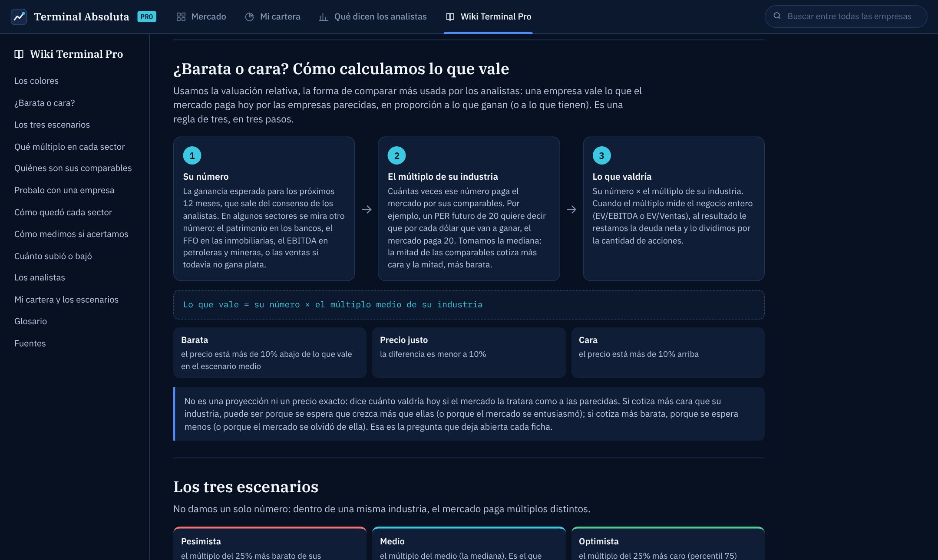Click the Lo que vale formula box
This screenshot has width=938, height=560.
point(469,305)
